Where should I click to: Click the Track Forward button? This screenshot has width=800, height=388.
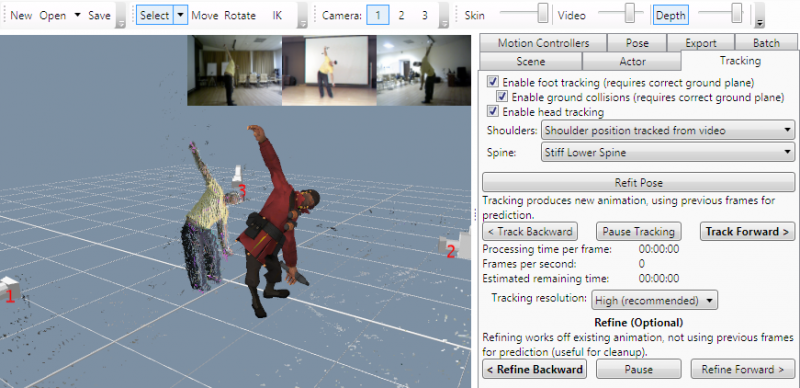coord(747,231)
